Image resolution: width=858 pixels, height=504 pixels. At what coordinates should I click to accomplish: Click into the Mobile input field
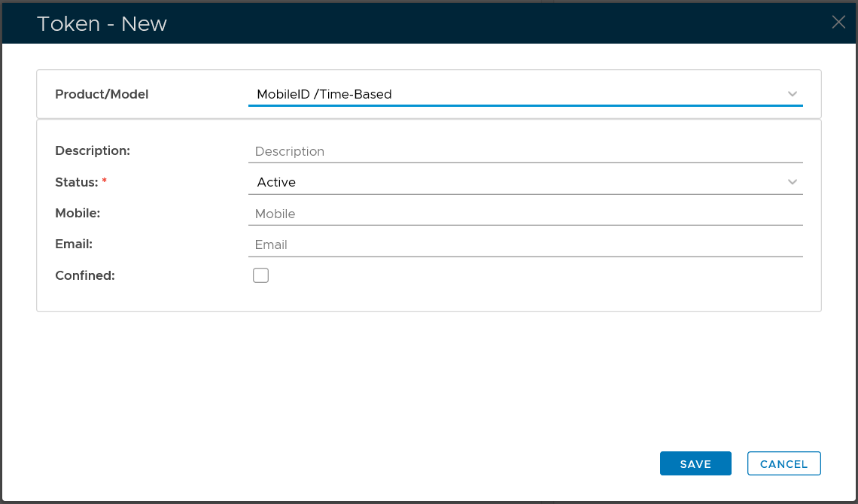pyautogui.click(x=525, y=214)
